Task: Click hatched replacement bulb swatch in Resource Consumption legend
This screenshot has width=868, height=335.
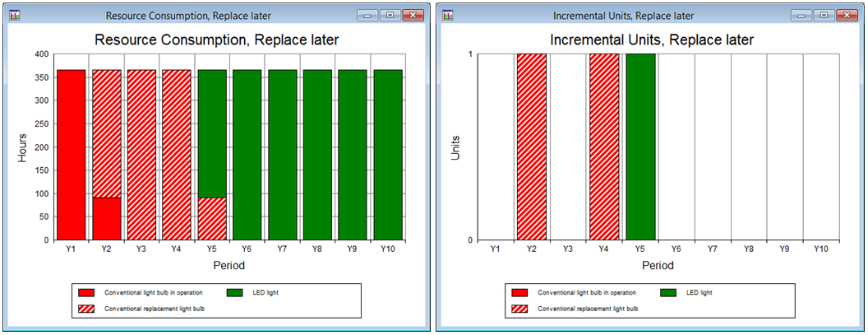Action: coord(86,309)
